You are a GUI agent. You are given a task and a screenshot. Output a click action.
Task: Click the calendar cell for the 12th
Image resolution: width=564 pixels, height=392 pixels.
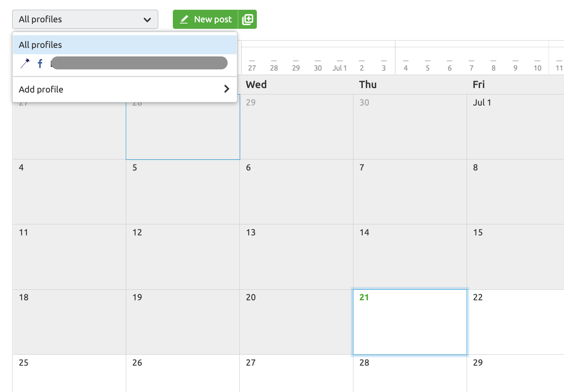(x=183, y=256)
